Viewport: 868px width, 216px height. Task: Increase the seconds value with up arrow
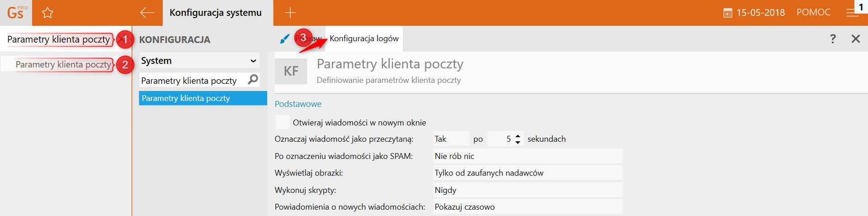pos(518,136)
